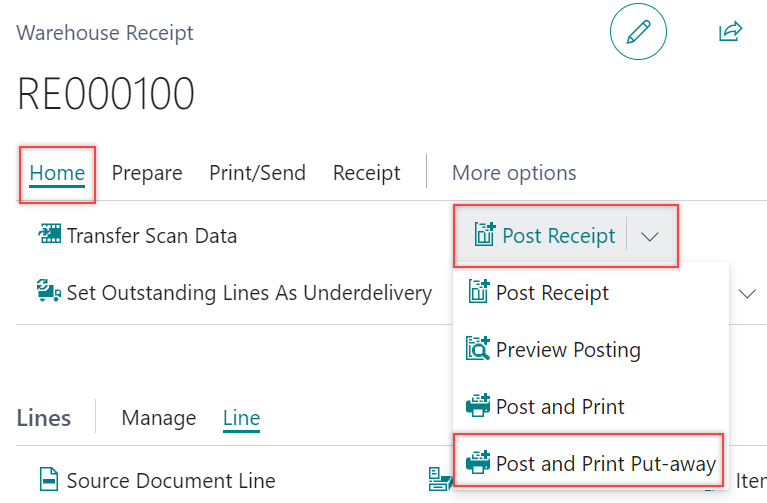
Task: Click the Preview Posting magnifier icon
Action: point(479,350)
